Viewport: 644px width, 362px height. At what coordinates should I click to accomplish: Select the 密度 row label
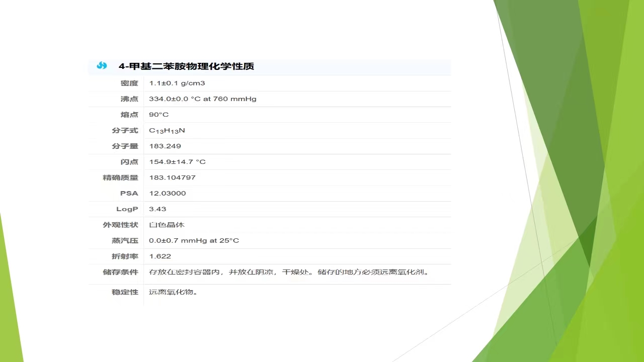(x=129, y=83)
